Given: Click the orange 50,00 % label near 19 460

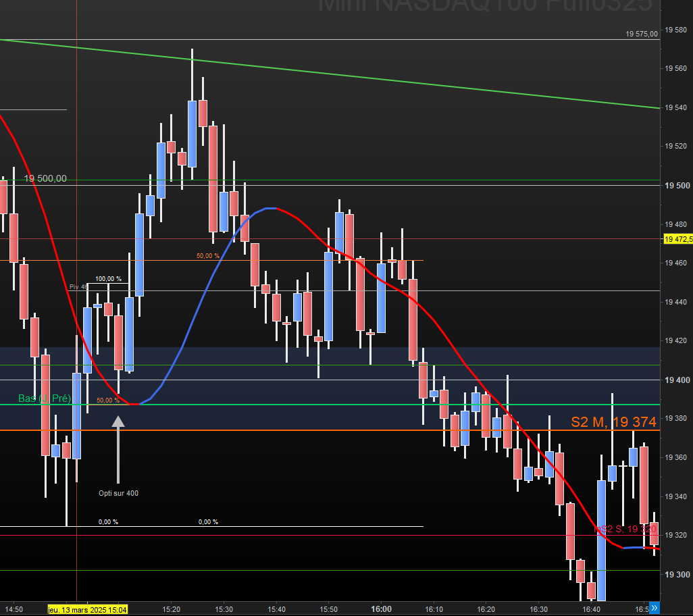Looking at the screenshot, I should (x=208, y=256).
